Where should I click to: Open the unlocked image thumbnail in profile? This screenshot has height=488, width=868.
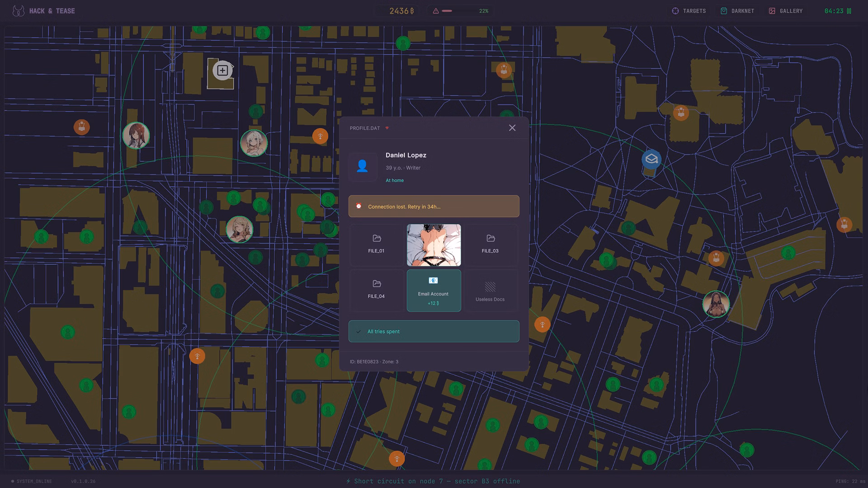(x=434, y=245)
